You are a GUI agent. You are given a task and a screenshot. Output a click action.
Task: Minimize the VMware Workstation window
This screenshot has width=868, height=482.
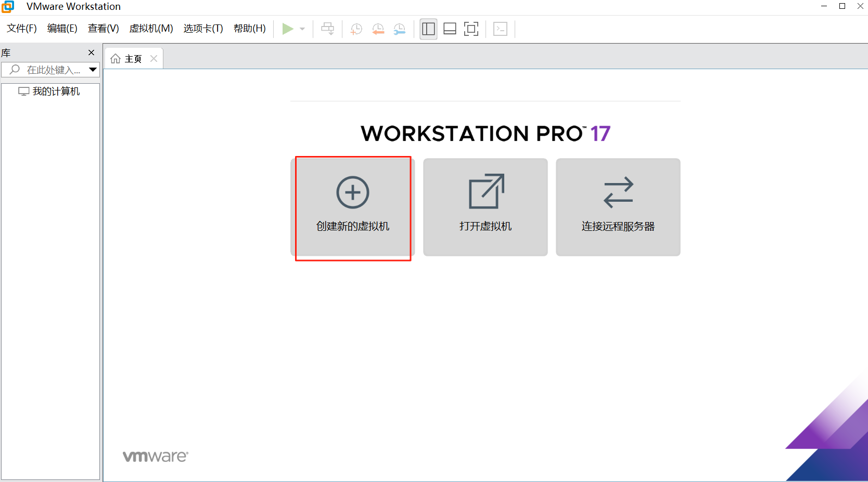(x=824, y=6)
